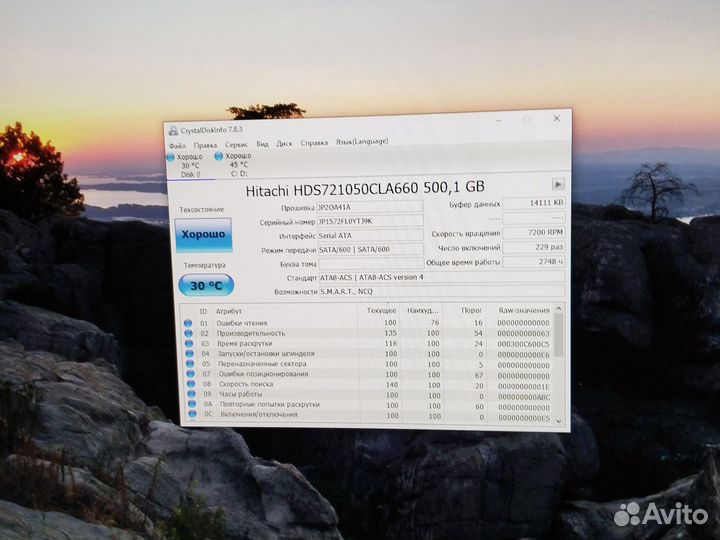Click status icon for 04 Запуски/остановки шпинделя
This screenshot has height=540, width=720.
[x=189, y=354]
